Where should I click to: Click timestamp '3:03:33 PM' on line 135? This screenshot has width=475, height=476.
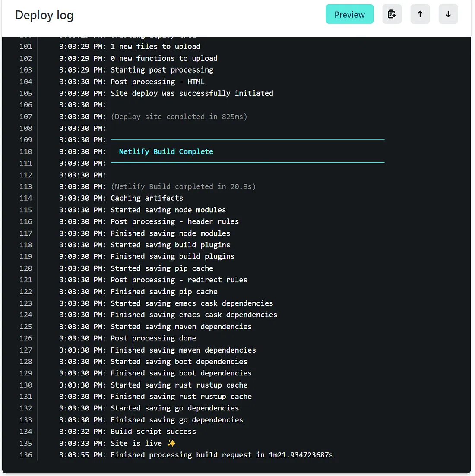pos(80,443)
